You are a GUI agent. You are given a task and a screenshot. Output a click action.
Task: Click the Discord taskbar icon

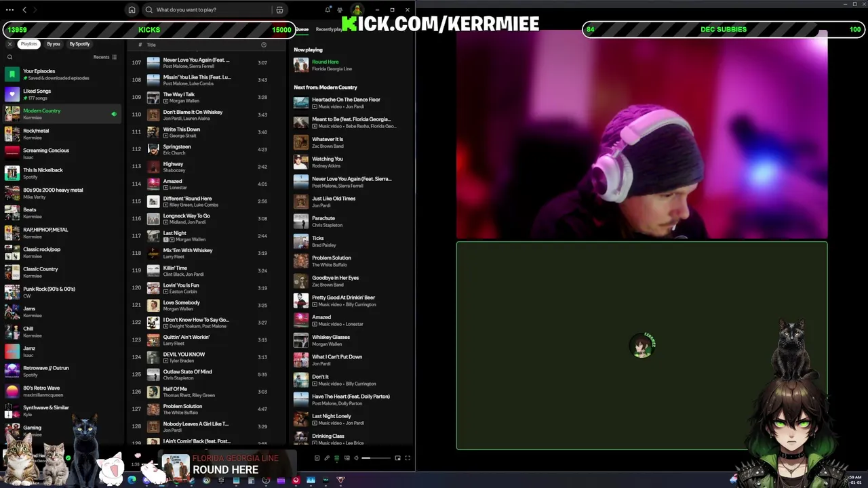point(146,480)
